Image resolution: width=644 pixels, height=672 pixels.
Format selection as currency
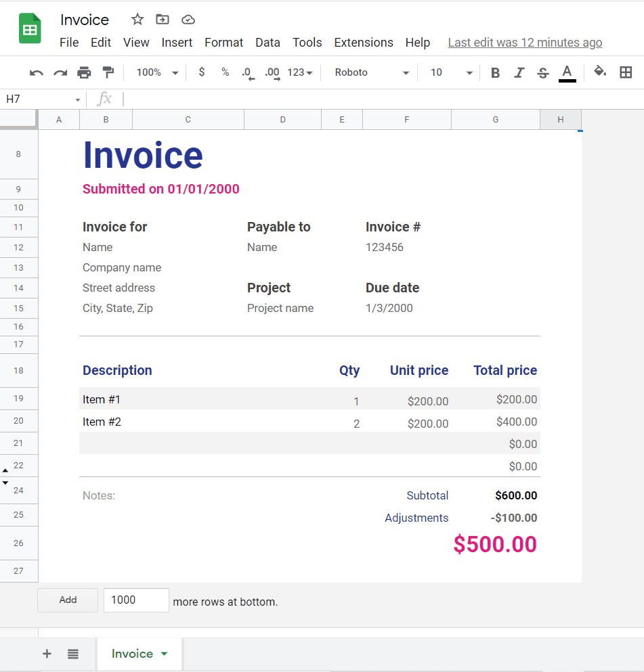pyautogui.click(x=201, y=72)
